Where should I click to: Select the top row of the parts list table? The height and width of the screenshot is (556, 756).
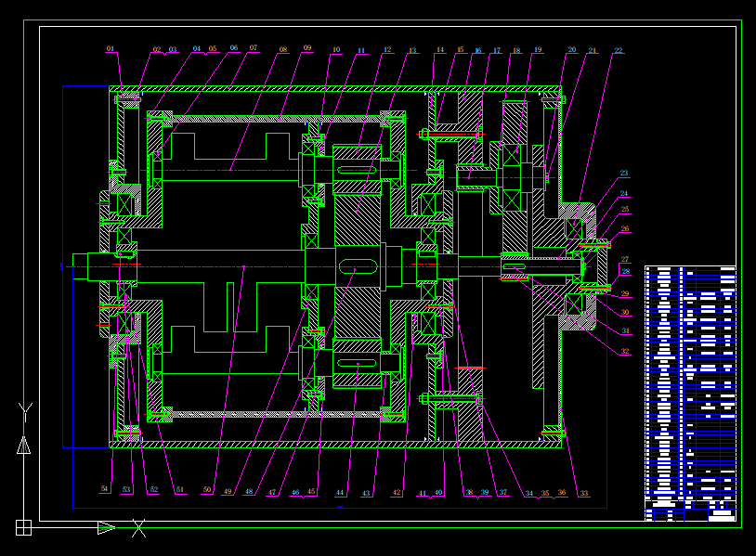pos(687,271)
